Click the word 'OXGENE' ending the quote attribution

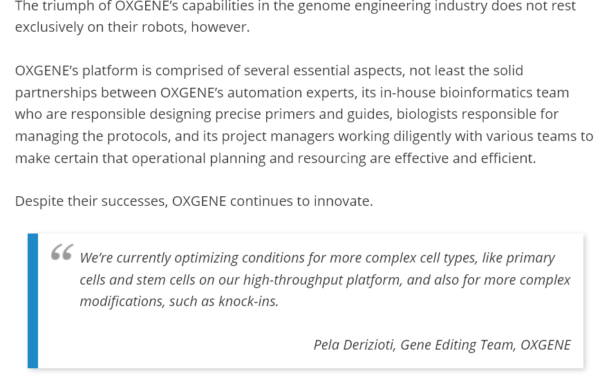[x=546, y=345]
